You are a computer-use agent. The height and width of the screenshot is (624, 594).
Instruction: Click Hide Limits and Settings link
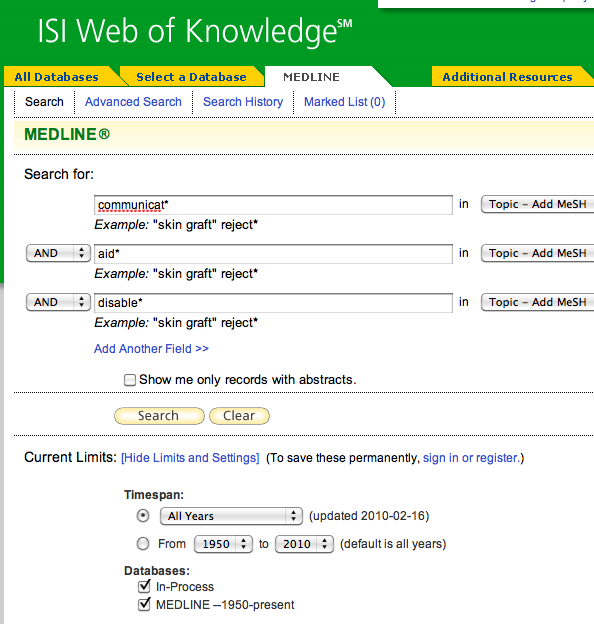190,458
